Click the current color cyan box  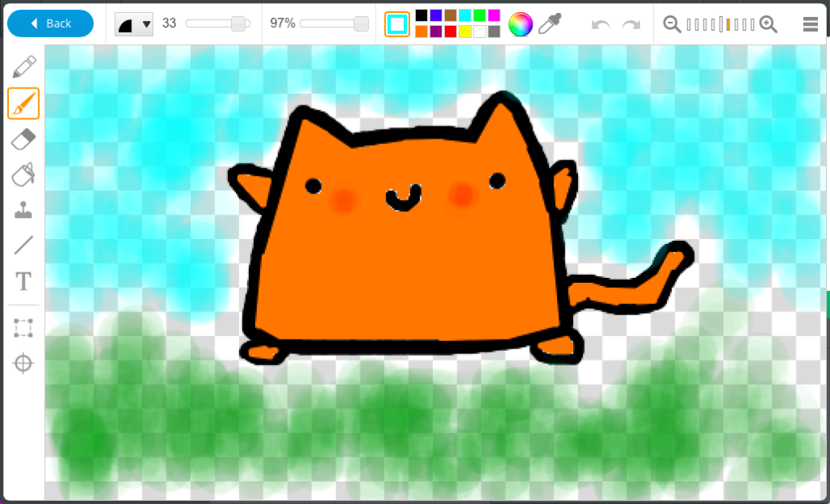(397, 23)
